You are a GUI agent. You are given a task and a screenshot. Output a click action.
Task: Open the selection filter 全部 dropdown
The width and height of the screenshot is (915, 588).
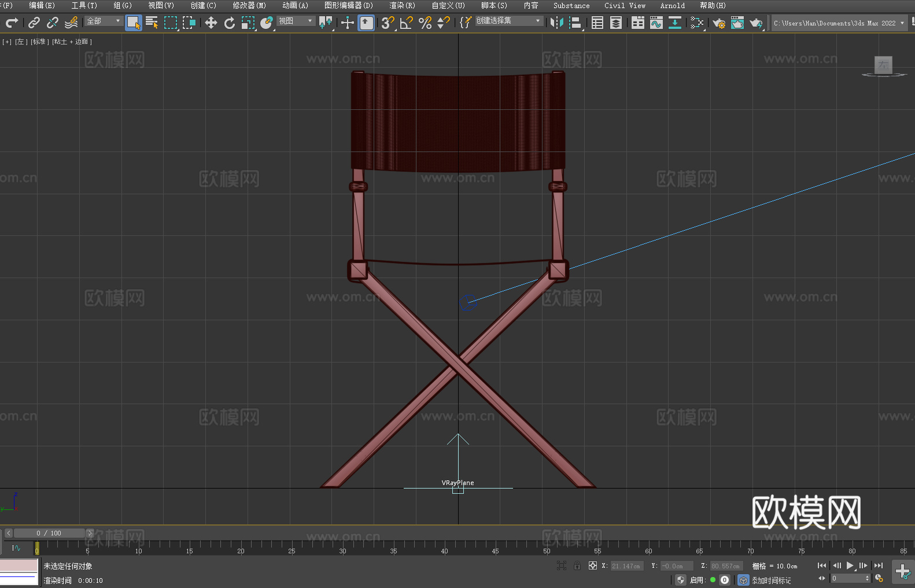104,21
